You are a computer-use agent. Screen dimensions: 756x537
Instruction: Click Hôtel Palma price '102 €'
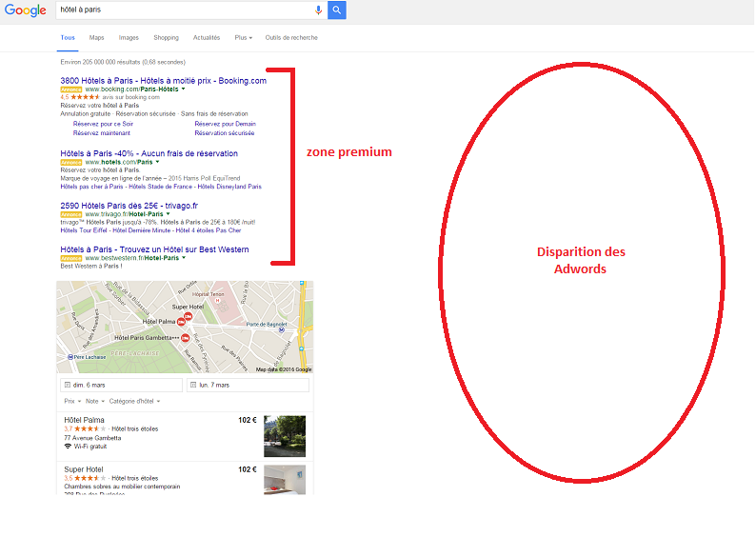coord(248,420)
